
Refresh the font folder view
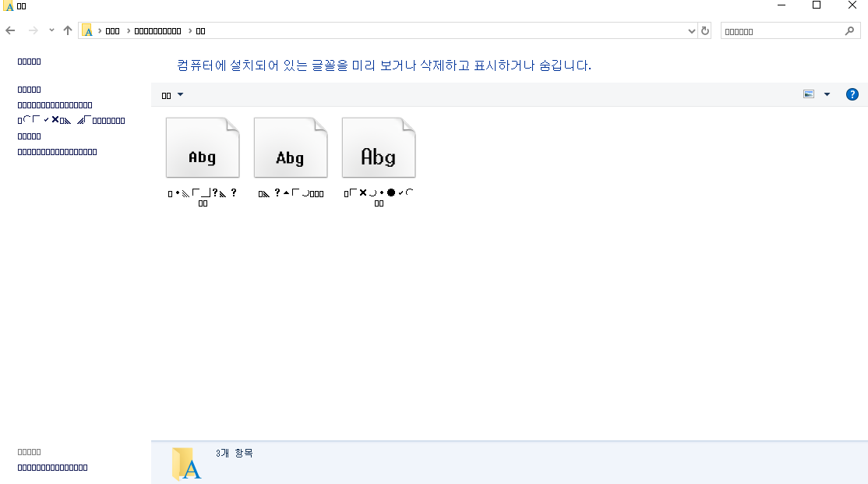[x=705, y=30]
